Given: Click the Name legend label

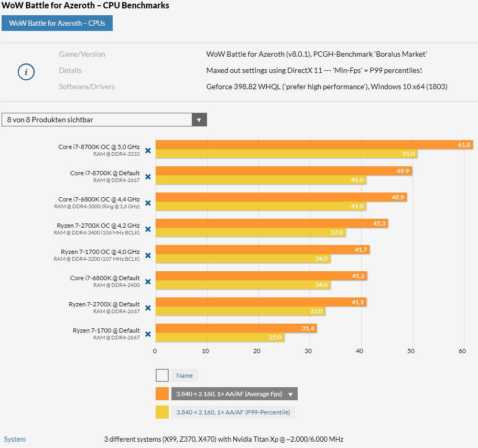Looking at the screenshot, I should 184,376.
